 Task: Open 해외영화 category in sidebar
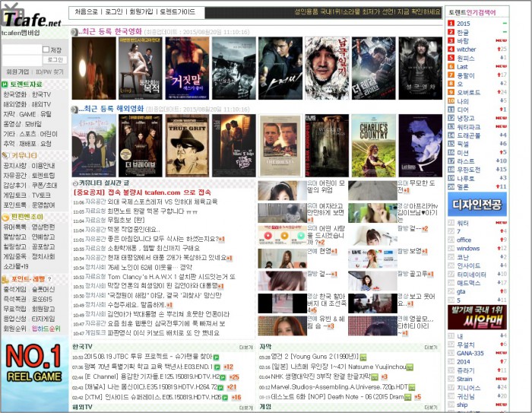14,104
